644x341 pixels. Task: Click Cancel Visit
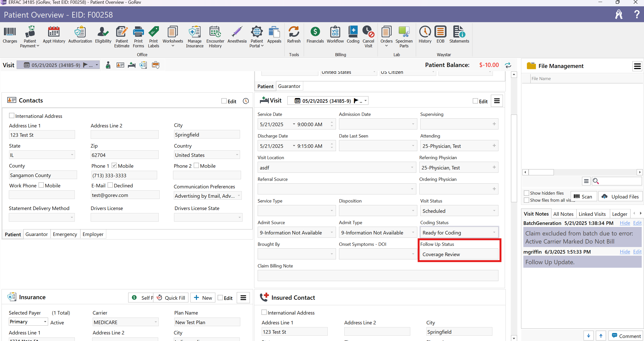(x=368, y=37)
